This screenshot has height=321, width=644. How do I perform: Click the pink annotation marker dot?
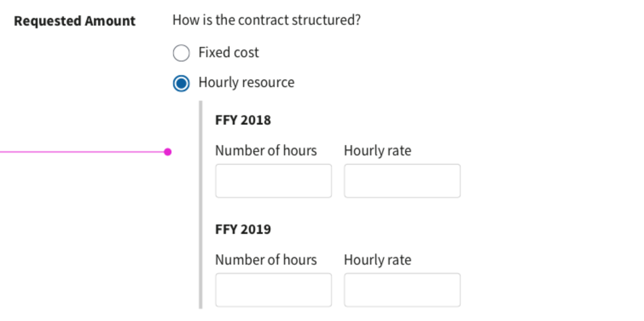(x=167, y=151)
